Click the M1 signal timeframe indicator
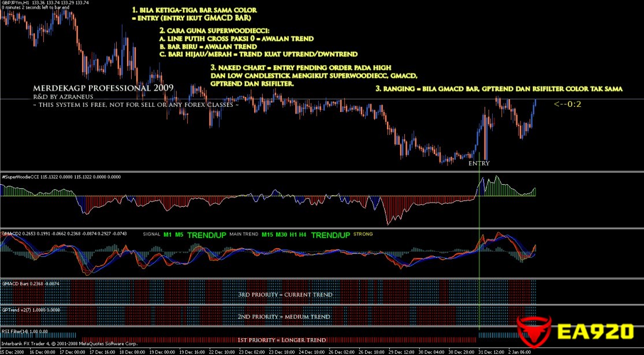644x355 pixels. pos(167,234)
